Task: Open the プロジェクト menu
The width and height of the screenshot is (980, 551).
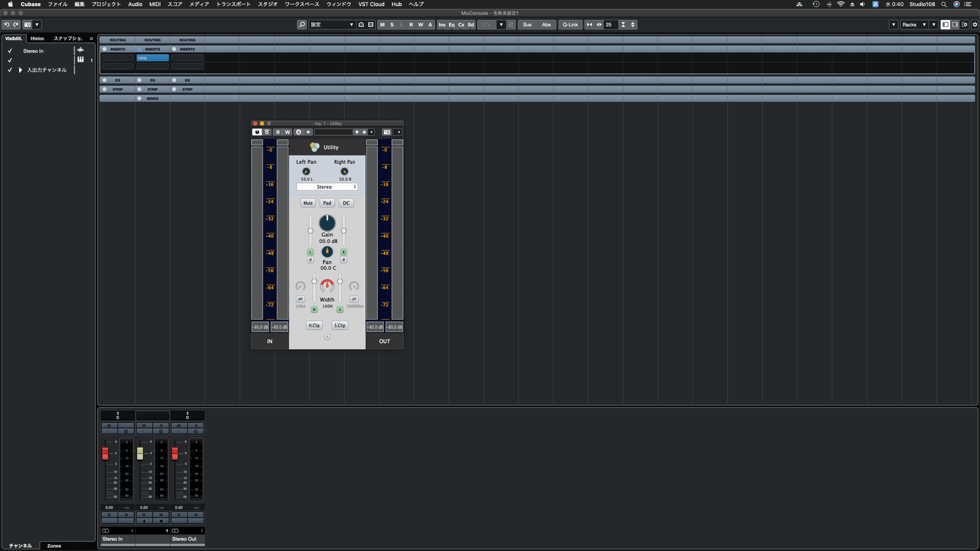Action: [x=106, y=4]
